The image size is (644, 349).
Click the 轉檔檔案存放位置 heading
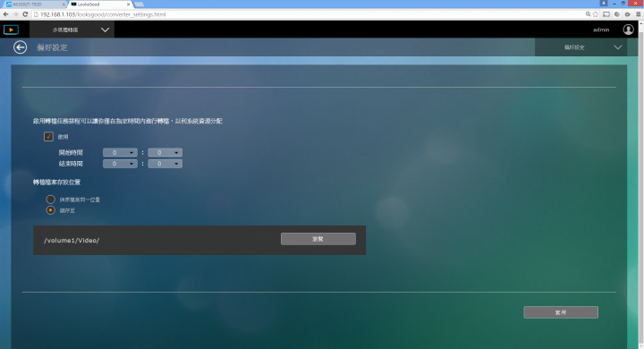56,182
